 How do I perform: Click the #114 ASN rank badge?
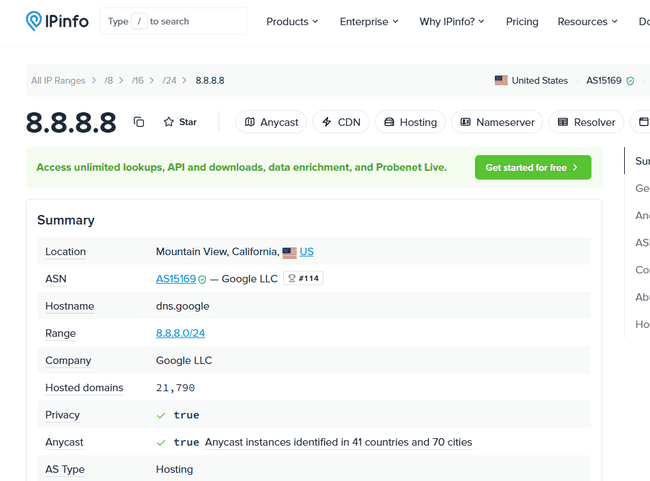click(x=303, y=278)
